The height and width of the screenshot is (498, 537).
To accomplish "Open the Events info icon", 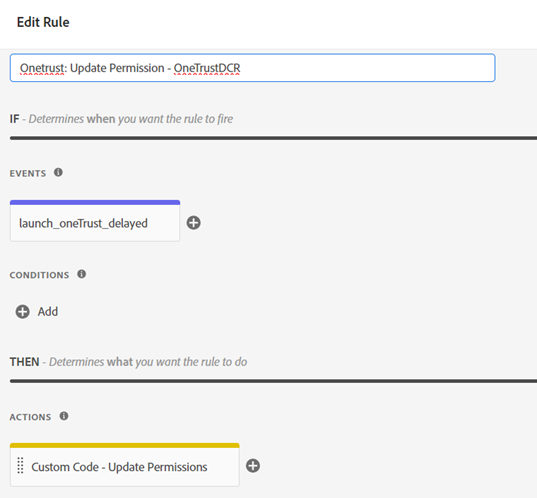I will pos(58,172).
